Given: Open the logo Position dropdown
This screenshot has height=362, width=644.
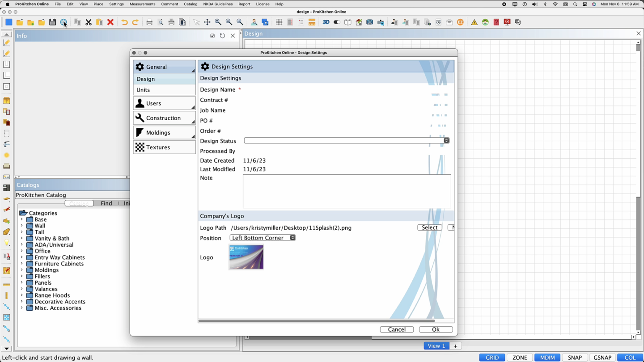Looking at the screenshot, I should 263,238.
